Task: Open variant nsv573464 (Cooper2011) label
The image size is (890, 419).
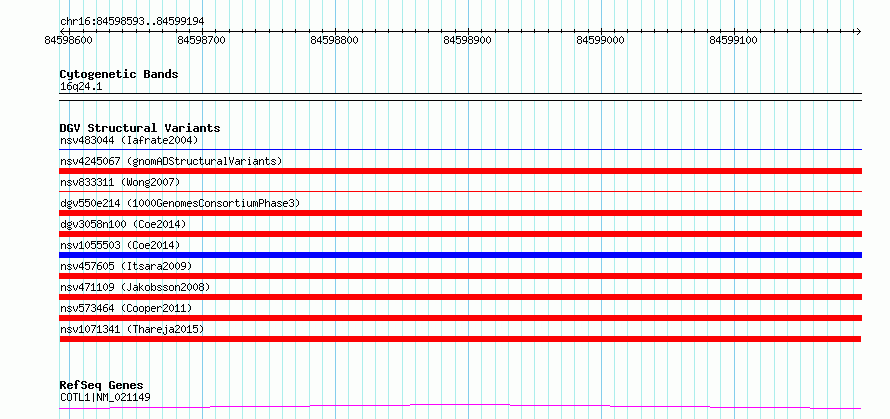Action: coord(126,308)
